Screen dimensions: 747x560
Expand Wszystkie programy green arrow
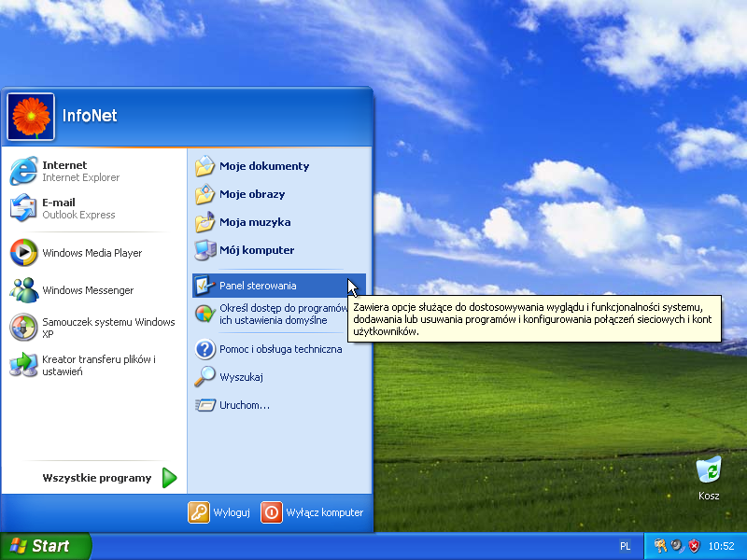pos(169,478)
